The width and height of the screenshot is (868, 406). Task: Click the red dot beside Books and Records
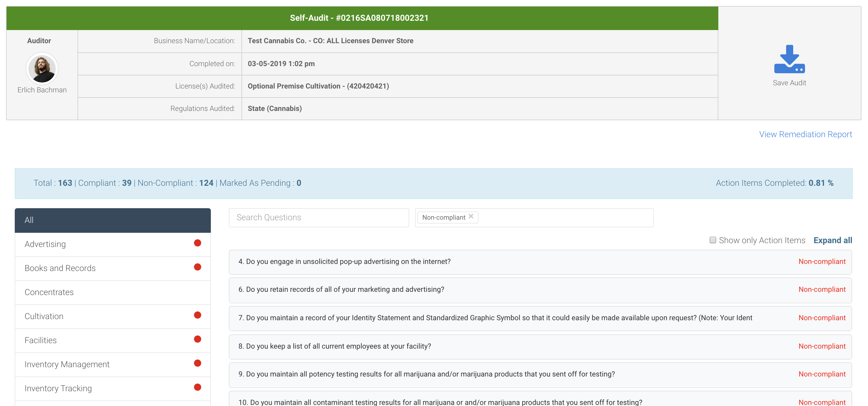click(x=197, y=267)
